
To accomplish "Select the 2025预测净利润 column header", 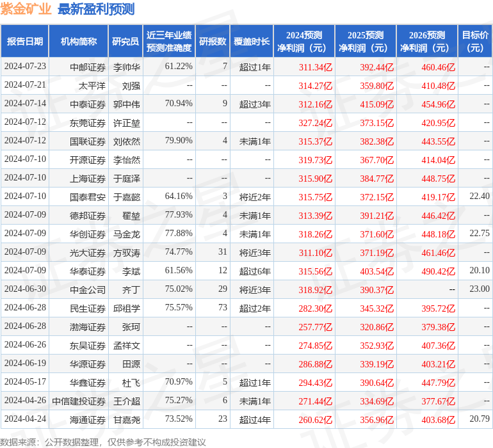I will coord(366,41).
